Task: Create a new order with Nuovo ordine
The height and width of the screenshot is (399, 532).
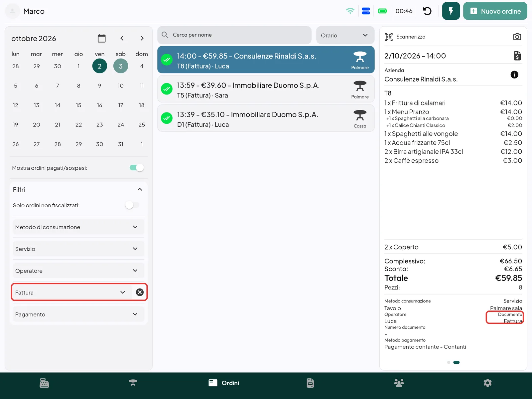Action: click(x=495, y=11)
